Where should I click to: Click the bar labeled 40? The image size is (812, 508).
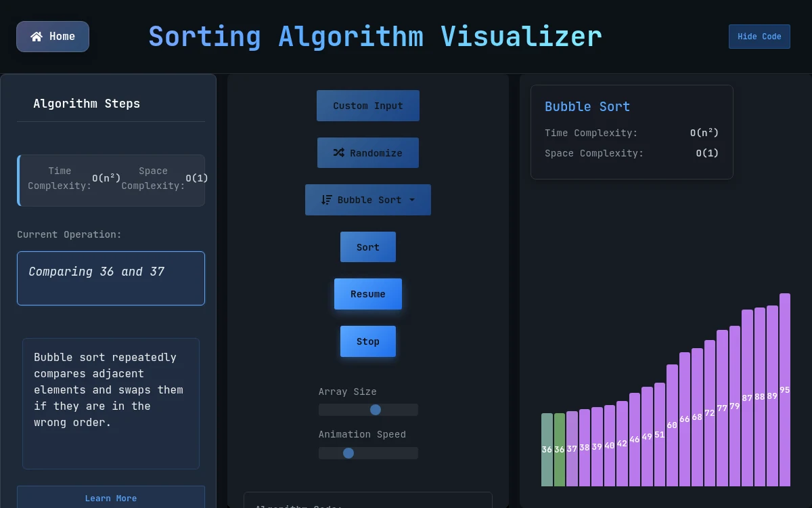610,446
